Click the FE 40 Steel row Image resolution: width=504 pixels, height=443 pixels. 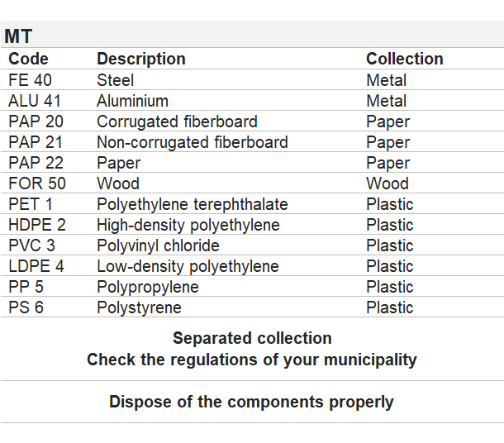tap(252, 79)
